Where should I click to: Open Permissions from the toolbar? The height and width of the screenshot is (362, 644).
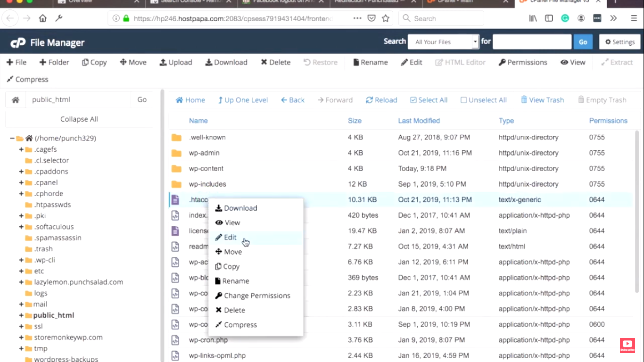pos(523,62)
